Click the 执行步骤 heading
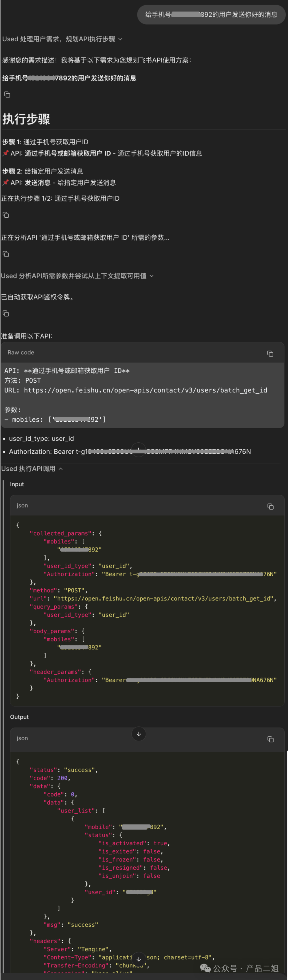Image resolution: width=288 pixels, height=980 pixels. (x=26, y=119)
